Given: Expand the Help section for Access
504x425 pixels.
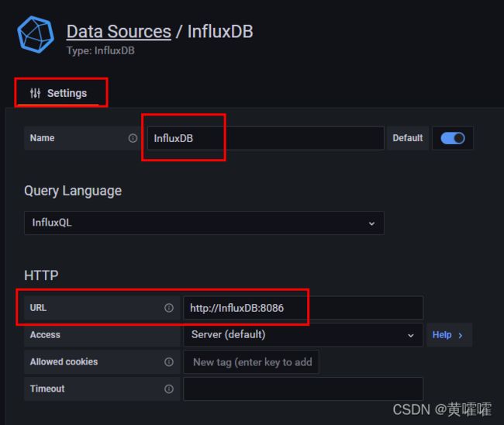Looking at the screenshot, I should tap(449, 335).
